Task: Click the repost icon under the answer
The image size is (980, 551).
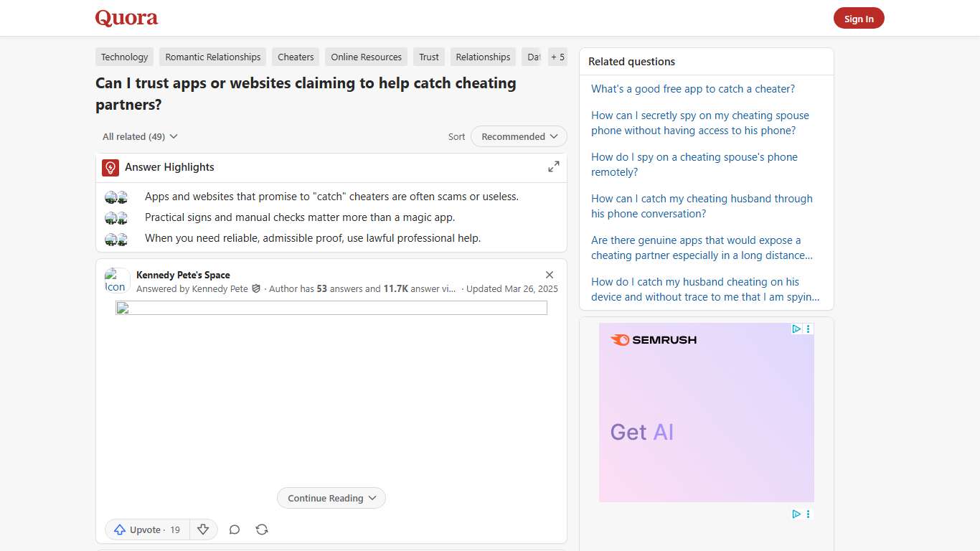Action: click(262, 529)
